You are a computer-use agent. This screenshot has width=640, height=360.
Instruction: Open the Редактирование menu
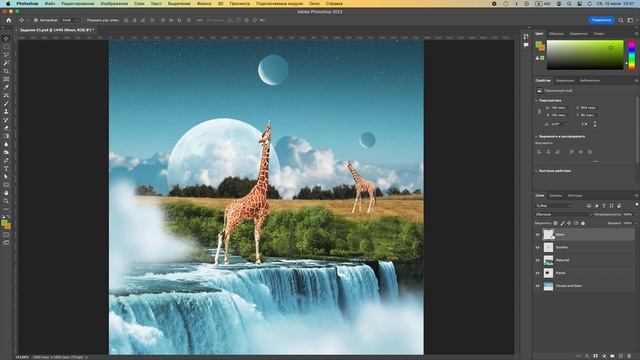(x=78, y=3)
